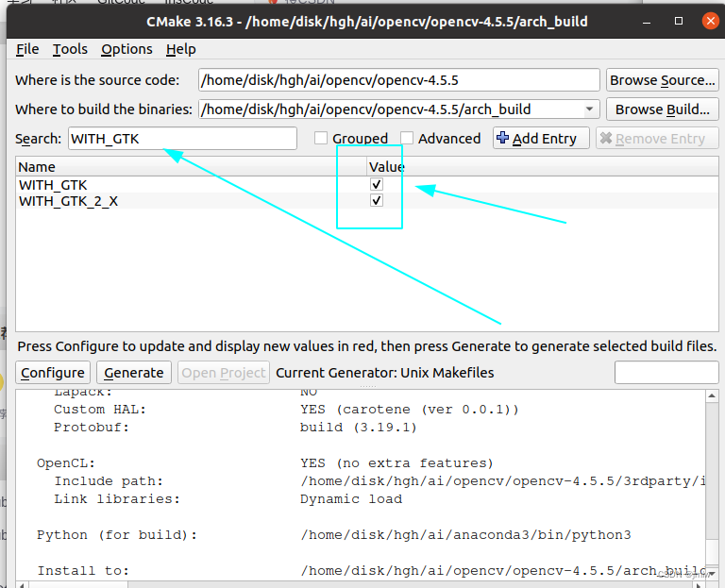Click the Name column header
Viewport: 725px width, 588px height.
(x=191, y=166)
